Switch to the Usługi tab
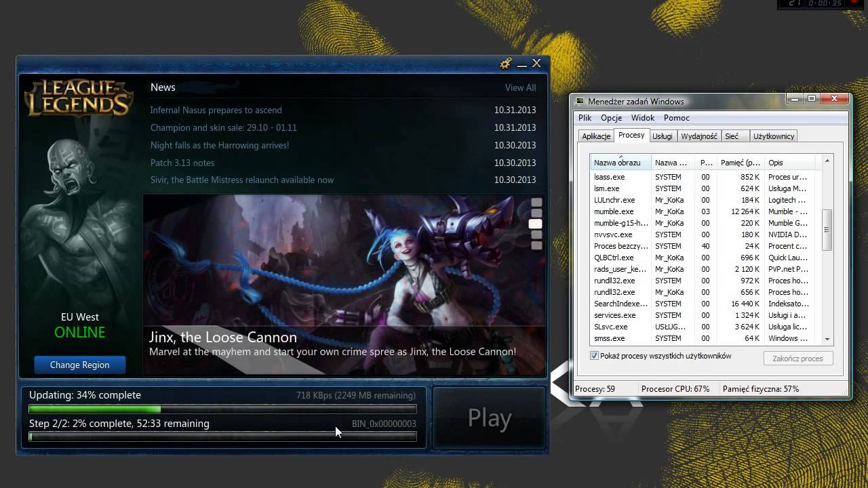 (x=663, y=136)
